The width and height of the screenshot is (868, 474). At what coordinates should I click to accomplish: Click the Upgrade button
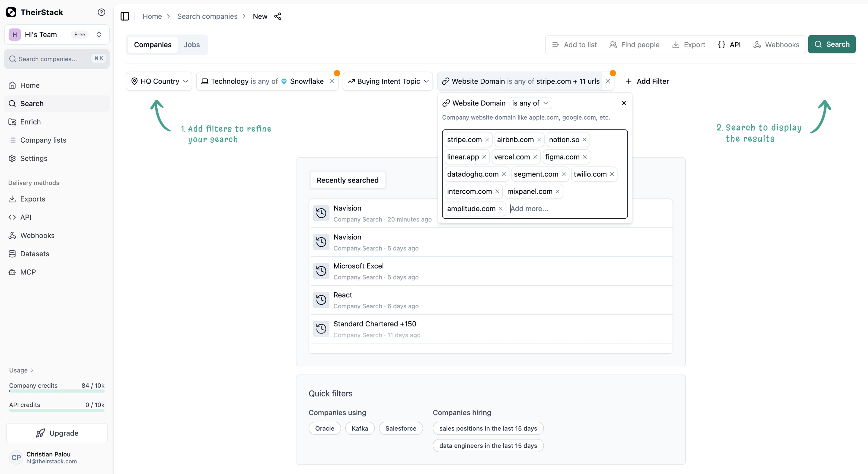click(x=57, y=433)
